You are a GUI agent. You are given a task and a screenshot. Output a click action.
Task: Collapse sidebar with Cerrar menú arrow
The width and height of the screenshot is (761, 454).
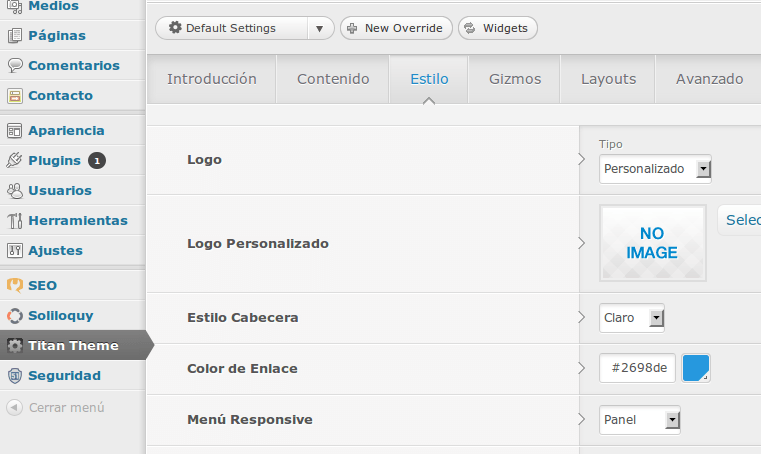pyautogui.click(x=15, y=407)
